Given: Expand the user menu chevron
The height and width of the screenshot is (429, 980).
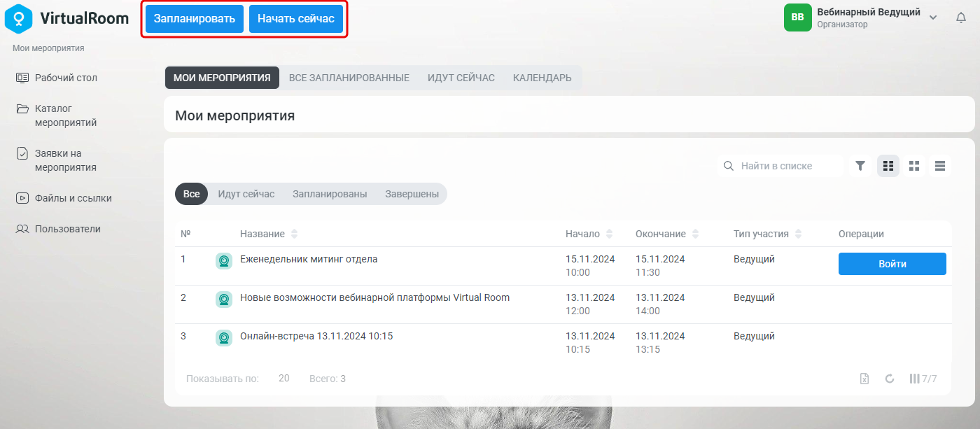Looking at the screenshot, I should pyautogui.click(x=933, y=17).
